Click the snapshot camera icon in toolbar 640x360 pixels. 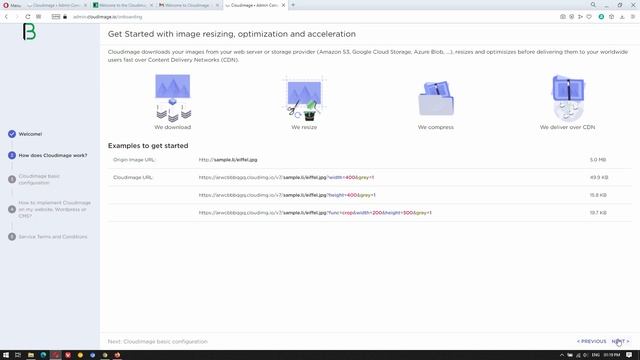pyautogui.click(x=562, y=17)
